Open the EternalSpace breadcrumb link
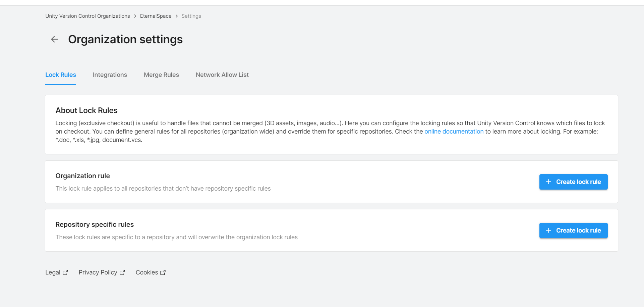This screenshot has height=307, width=644. point(156,16)
